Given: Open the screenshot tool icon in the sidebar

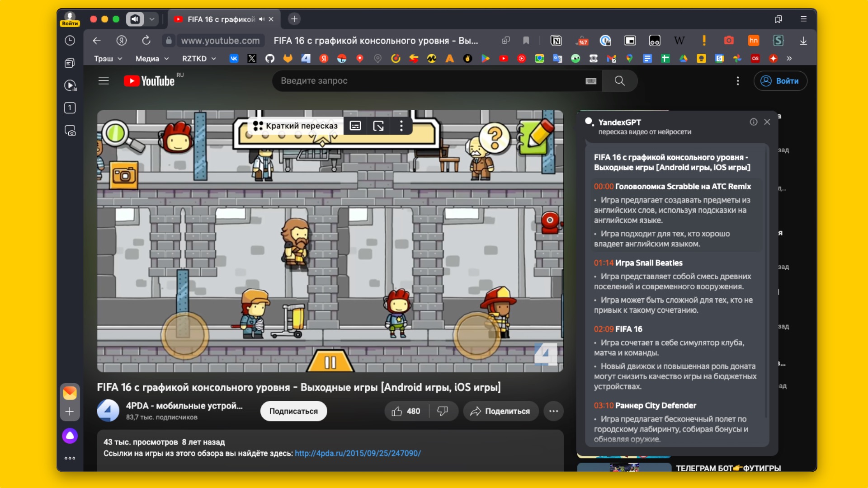Looking at the screenshot, I should [x=70, y=131].
